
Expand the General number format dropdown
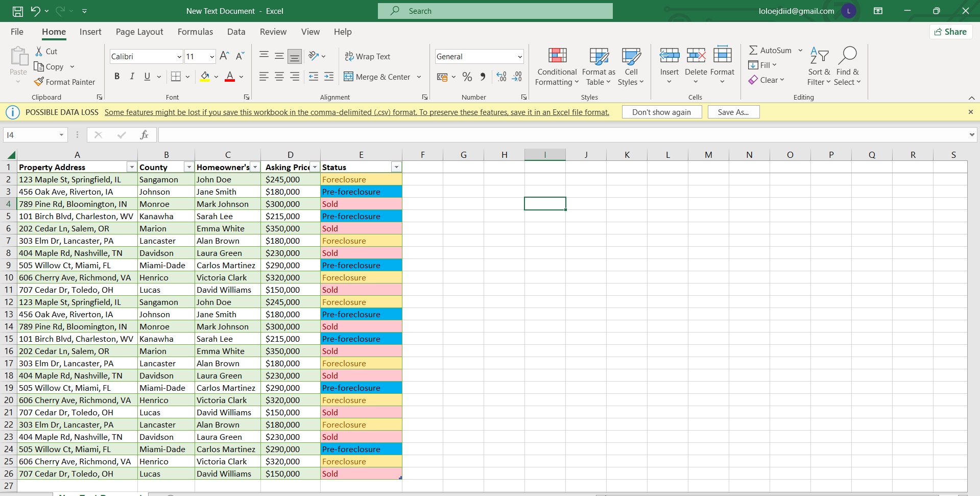pos(519,57)
